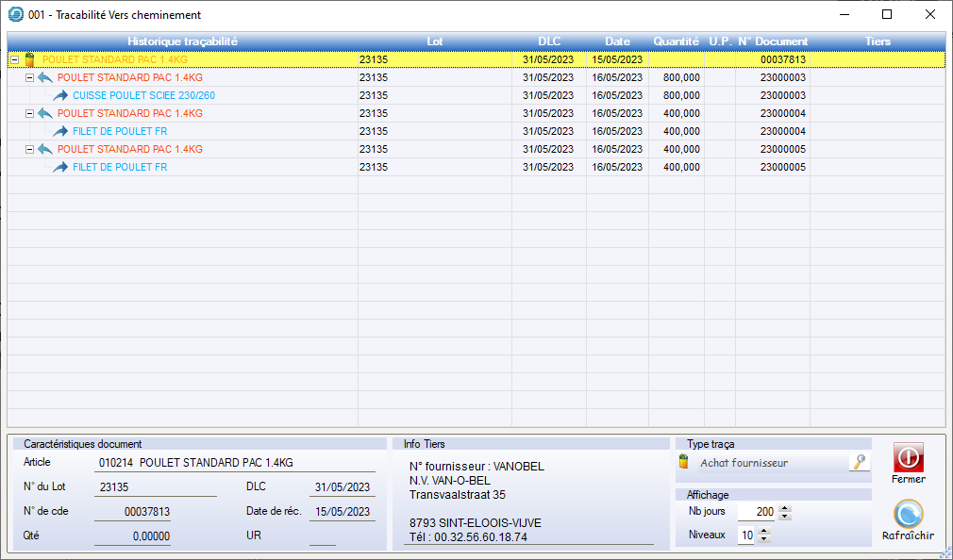
Task: Collapse the POULET STANDARD node for document 23000005
Action: tap(29, 149)
